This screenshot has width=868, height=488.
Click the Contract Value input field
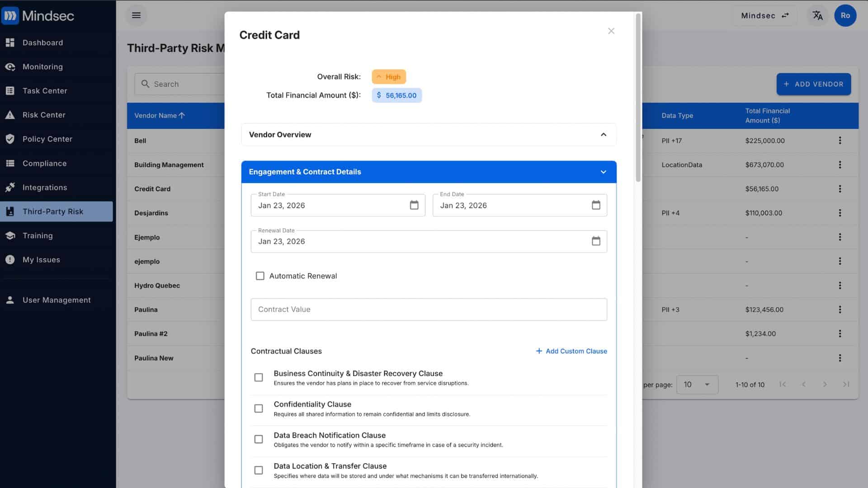(429, 310)
